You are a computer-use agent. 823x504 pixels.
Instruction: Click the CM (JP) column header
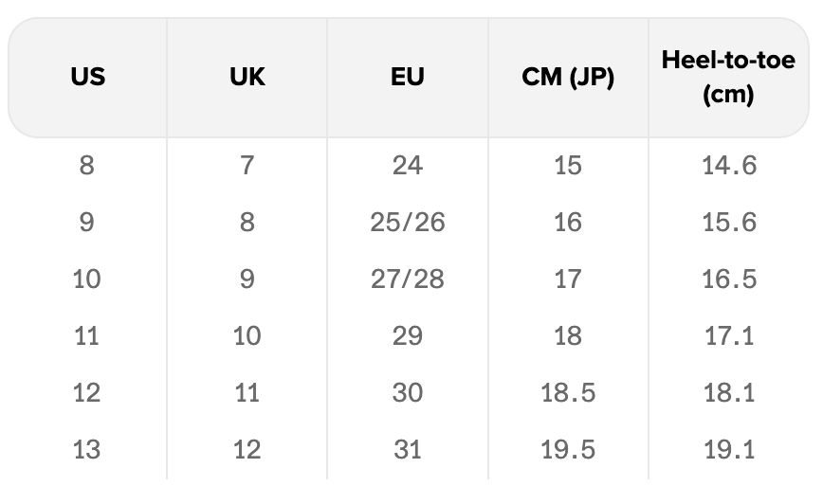click(x=567, y=78)
